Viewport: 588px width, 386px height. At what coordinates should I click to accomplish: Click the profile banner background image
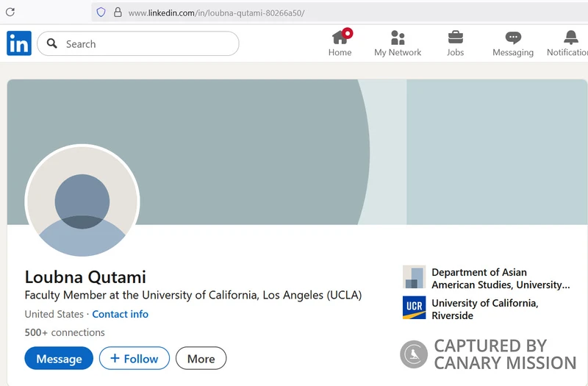[297, 151]
